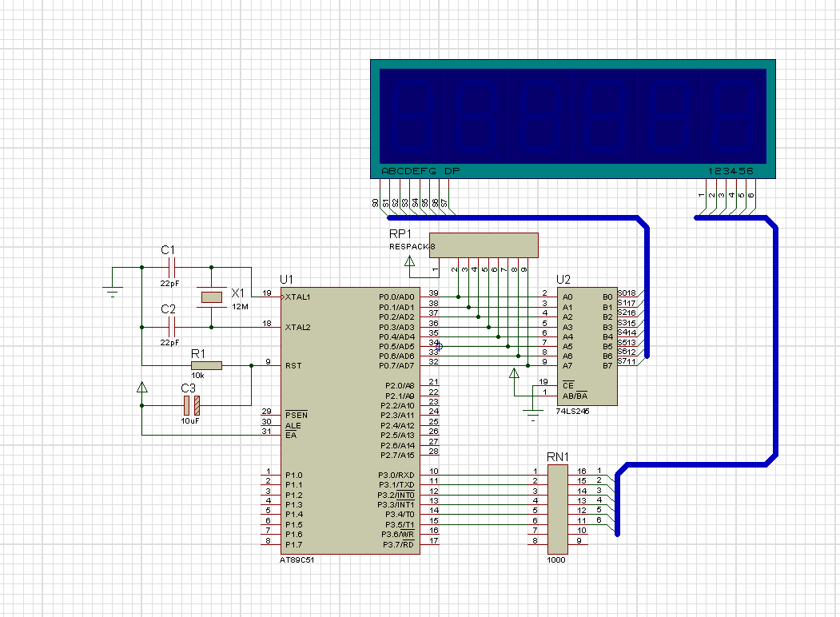Select the RESPACK-8 resistor pack RP1 body
The image size is (840, 617).
click(484, 245)
